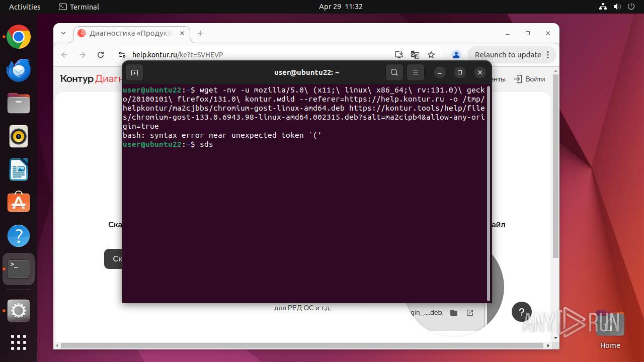Click the terminal prompt line with sds
The image size is (644, 362).
pyautogui.click(x=168, y=144)
